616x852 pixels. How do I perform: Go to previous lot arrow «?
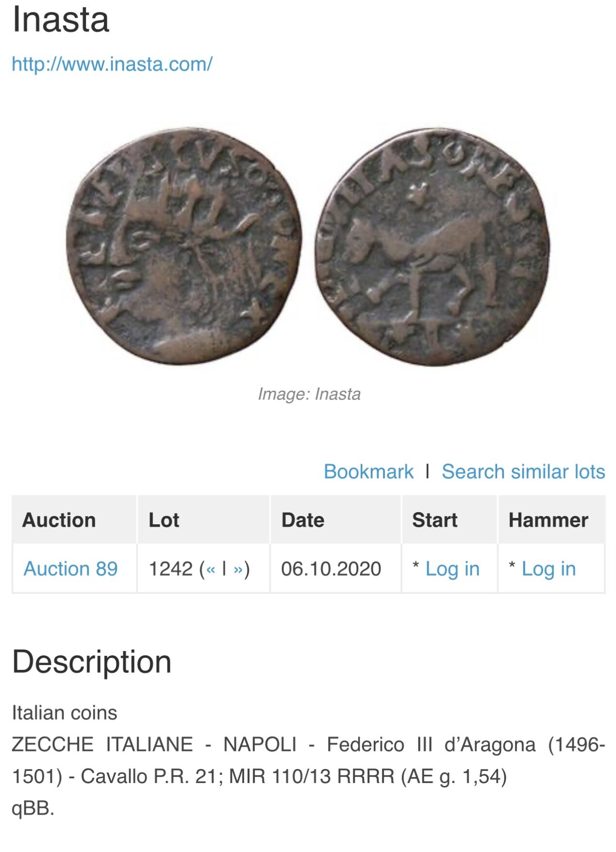(x=210, y=569)
